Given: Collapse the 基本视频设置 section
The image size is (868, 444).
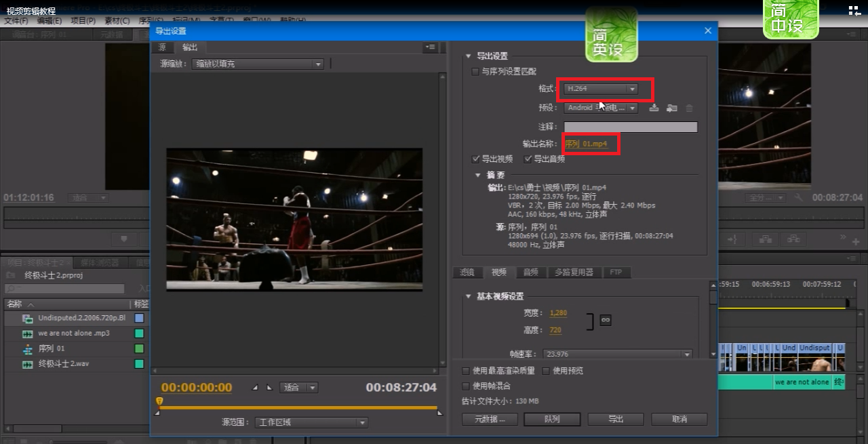Looking at the screenshot, I should 468,296.
